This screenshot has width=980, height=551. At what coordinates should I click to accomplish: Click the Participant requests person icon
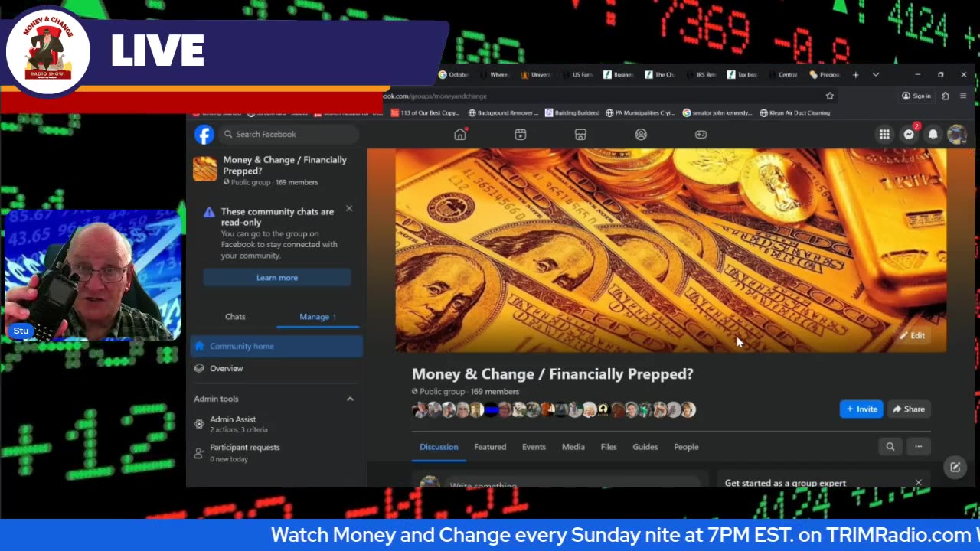coord(199,452)
